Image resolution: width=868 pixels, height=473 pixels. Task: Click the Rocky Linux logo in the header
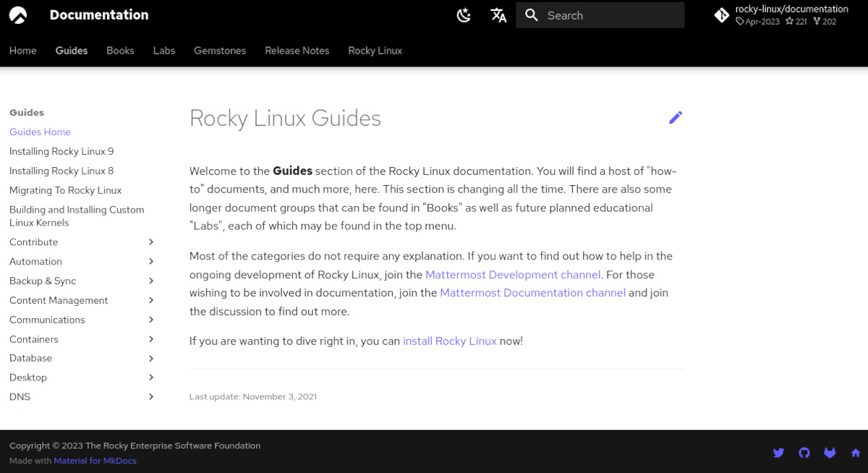(x=17, y=14)
